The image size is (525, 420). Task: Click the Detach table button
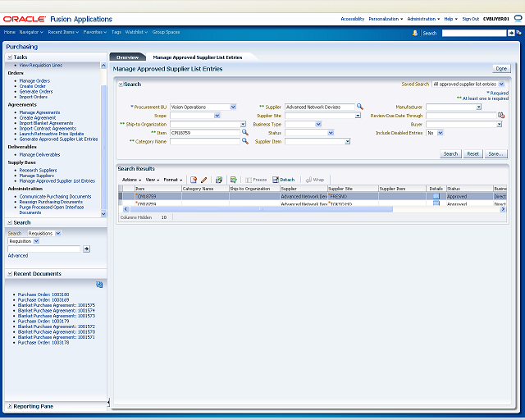(283, 180)
